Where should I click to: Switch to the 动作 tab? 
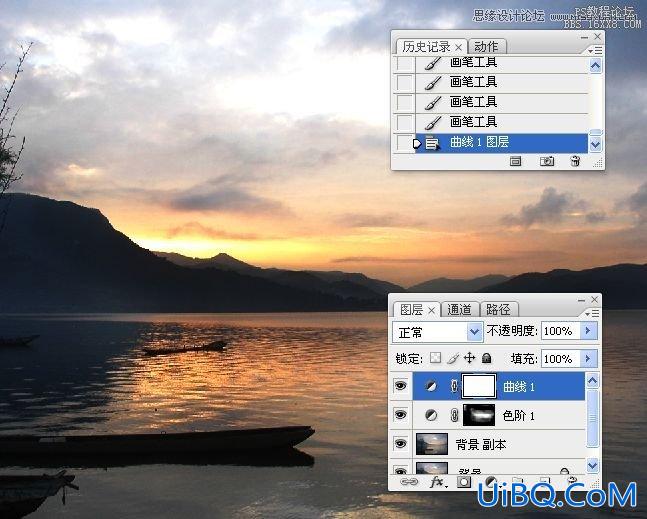pos(486,47)
